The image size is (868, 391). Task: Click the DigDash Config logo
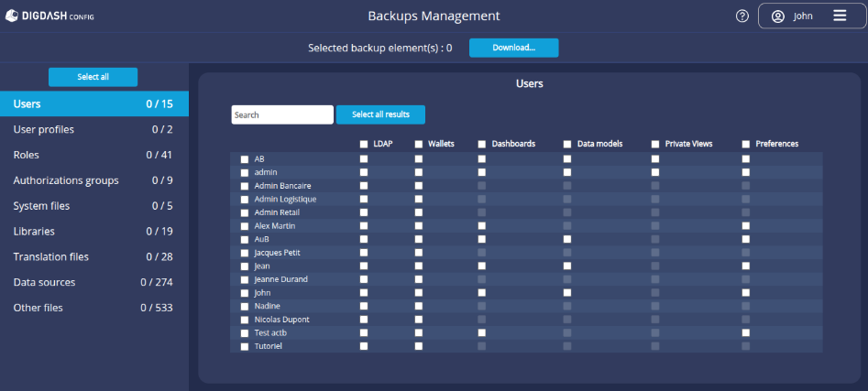pos(49,16)
